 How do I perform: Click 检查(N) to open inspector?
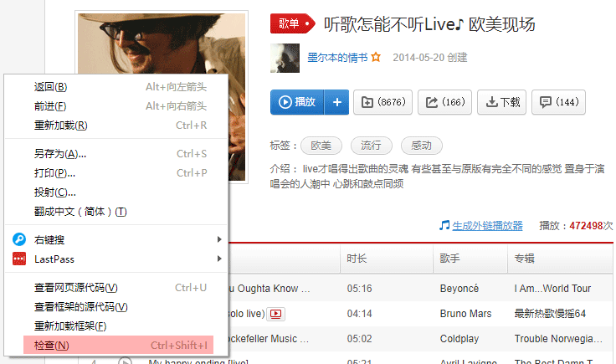pyautogui.click(x=118, y=345)
